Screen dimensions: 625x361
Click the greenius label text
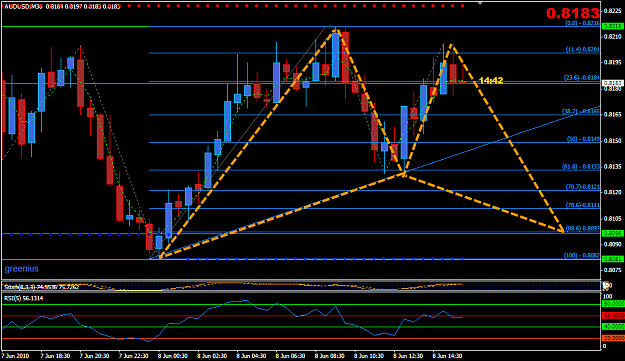click(x=22, y=269)
